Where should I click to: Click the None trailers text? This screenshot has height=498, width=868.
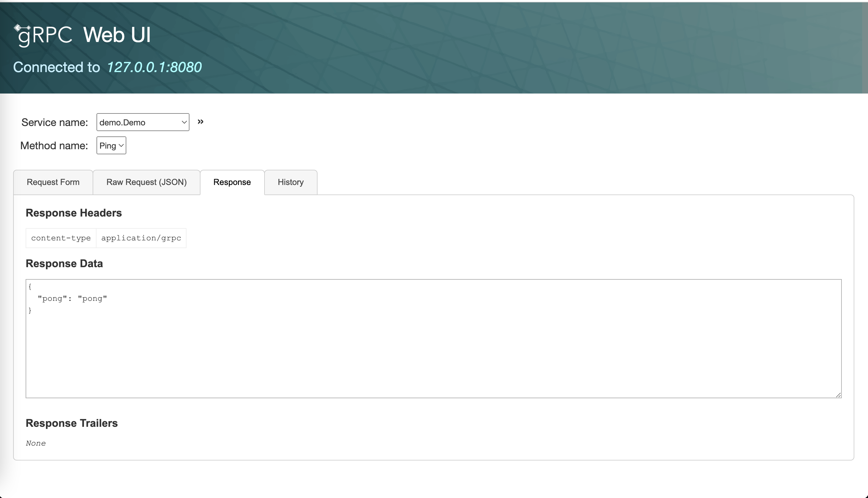[35, 443]
